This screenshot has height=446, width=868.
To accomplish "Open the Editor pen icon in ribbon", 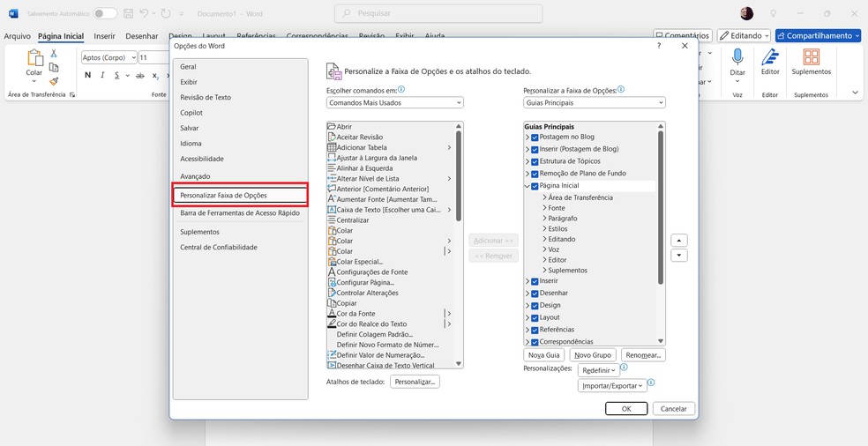I will coord(770,57).
